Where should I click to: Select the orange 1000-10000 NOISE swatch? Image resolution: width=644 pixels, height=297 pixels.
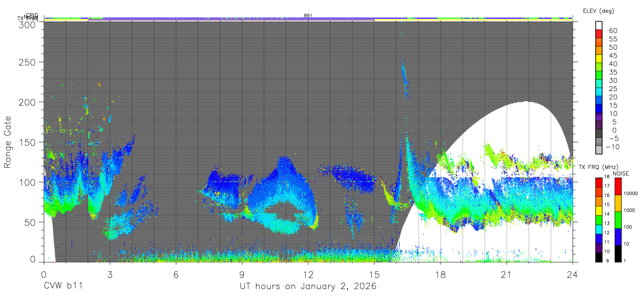click(x=618, y=203)
